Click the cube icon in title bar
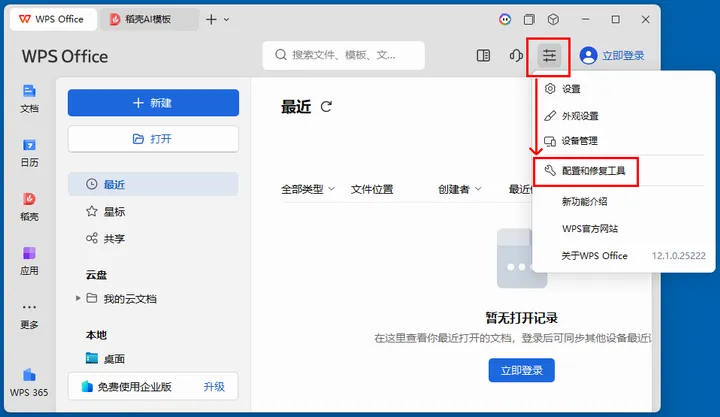The height and width of the screenshot is (417, 720). (553, 19)
